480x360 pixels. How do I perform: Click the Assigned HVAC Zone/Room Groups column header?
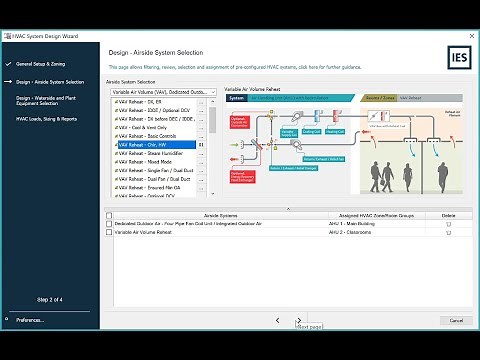[x=377, y=216]
